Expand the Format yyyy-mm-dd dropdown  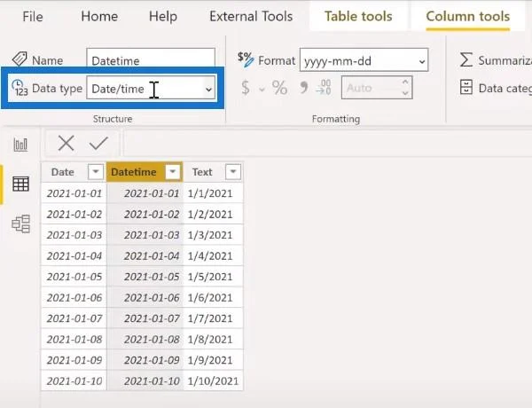coord(364,60)
